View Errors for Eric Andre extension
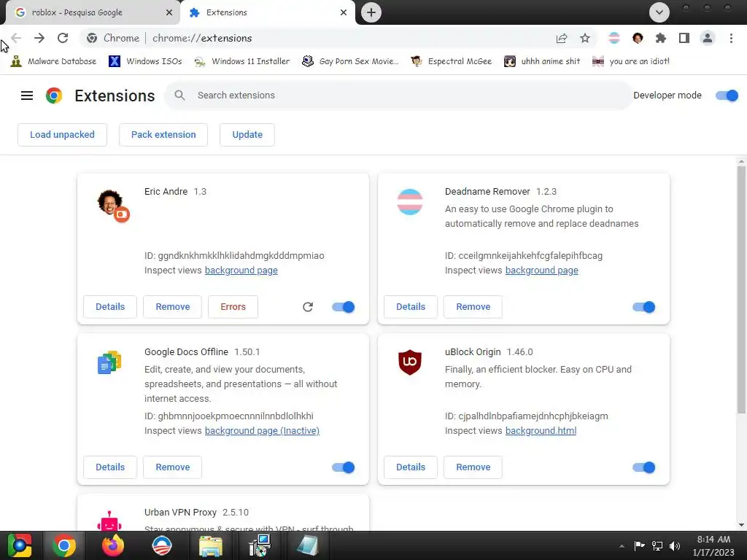747x560 pixels. [x=233, y=307]
